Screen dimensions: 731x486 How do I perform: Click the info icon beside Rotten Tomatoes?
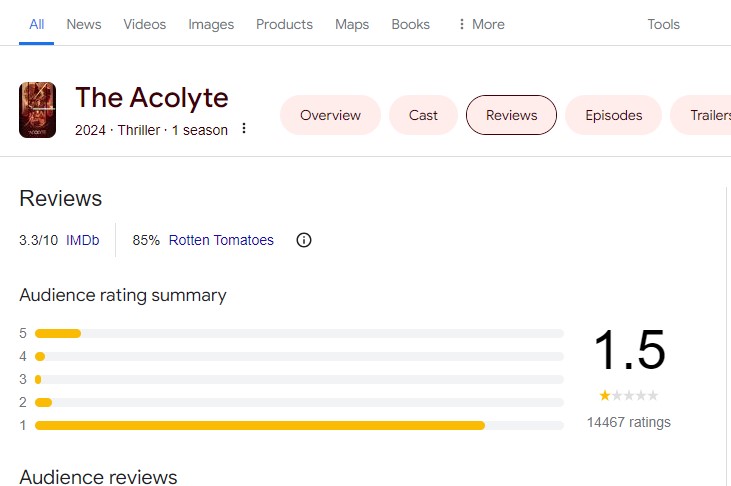point(305,240)
